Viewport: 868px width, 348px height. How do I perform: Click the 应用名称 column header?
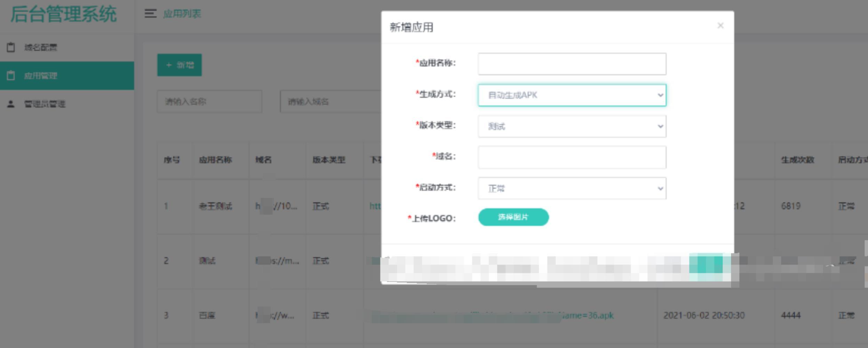click(x=215, y=160)
